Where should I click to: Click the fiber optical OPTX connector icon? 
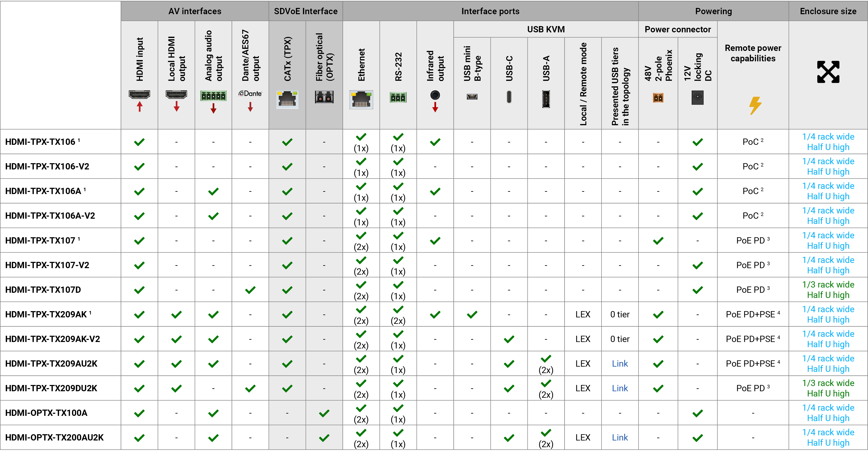324,97
